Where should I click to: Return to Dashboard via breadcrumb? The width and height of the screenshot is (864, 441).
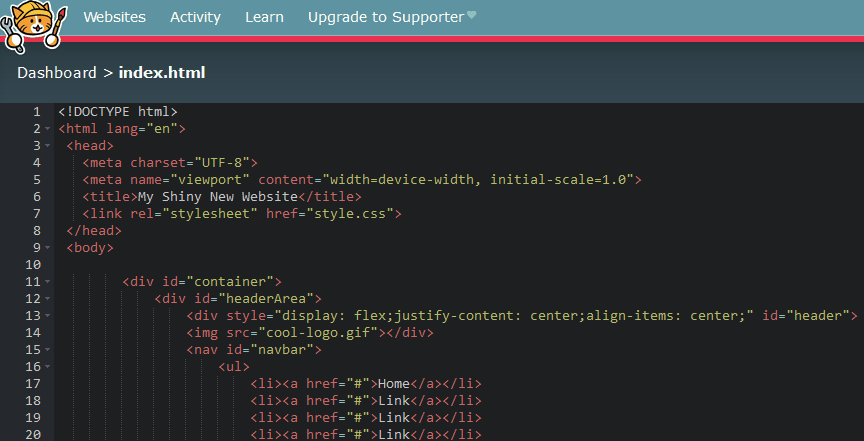click(57, 73)
